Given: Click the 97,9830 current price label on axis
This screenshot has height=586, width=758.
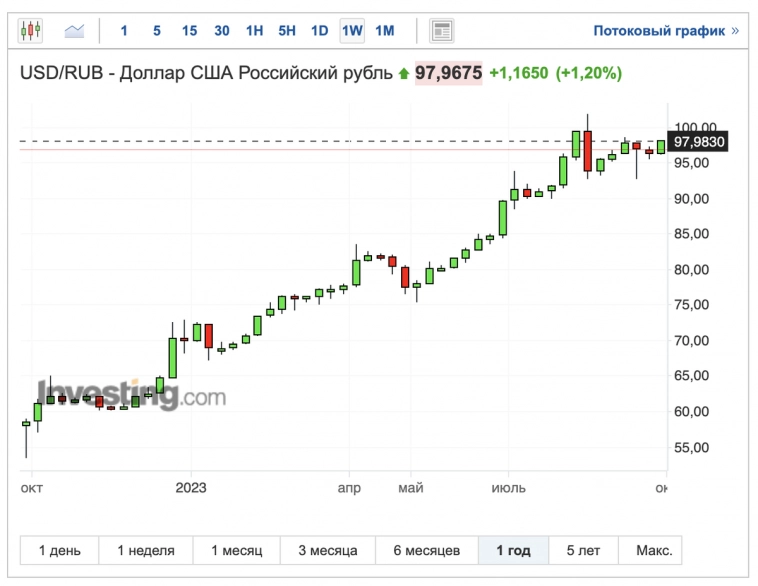Looking at the screenshot, I should pos(699,142).
